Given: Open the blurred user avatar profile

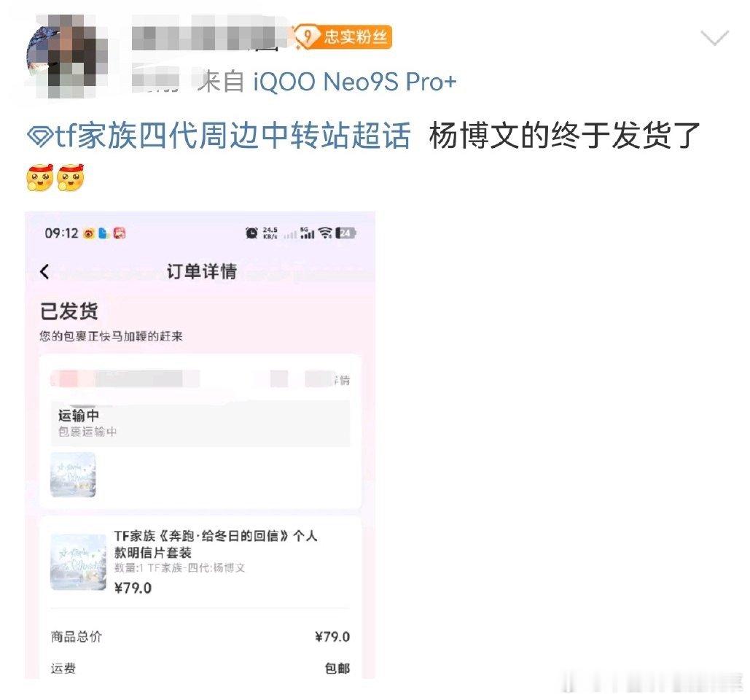Looking at the screenshot, I should coord(67,56).
